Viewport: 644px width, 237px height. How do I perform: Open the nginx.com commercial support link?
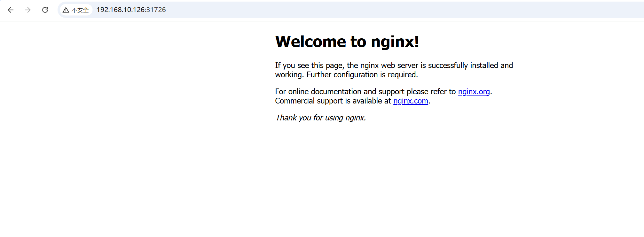411,101
